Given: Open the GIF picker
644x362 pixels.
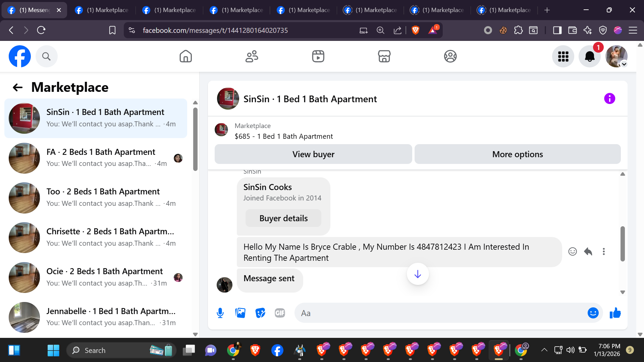Looking at the screenshot, I should (x=280, y=313).
